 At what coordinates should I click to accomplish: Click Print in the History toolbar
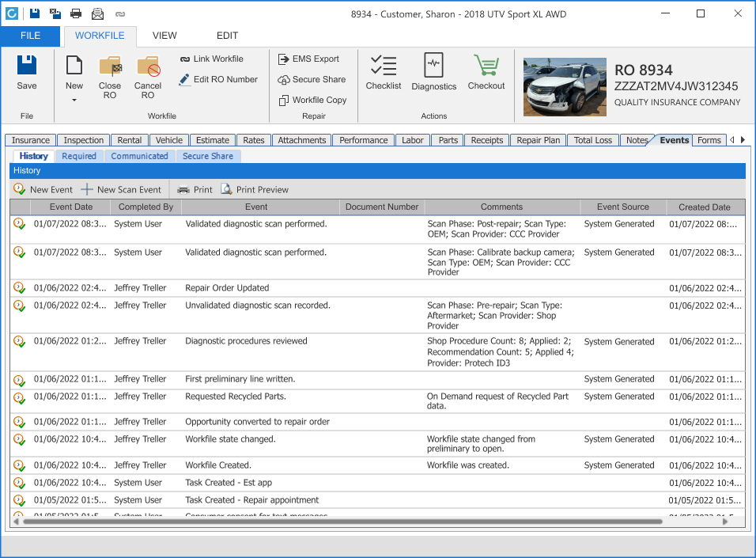click(195, 190)
